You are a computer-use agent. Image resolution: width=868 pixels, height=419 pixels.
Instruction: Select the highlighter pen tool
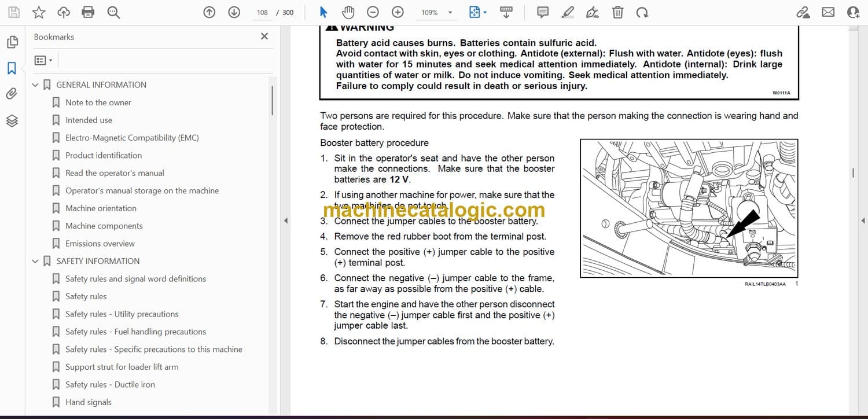[x=568, y=12]
